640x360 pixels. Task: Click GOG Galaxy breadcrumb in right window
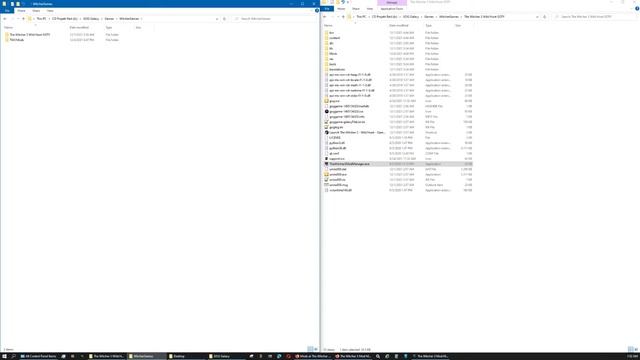411,17
